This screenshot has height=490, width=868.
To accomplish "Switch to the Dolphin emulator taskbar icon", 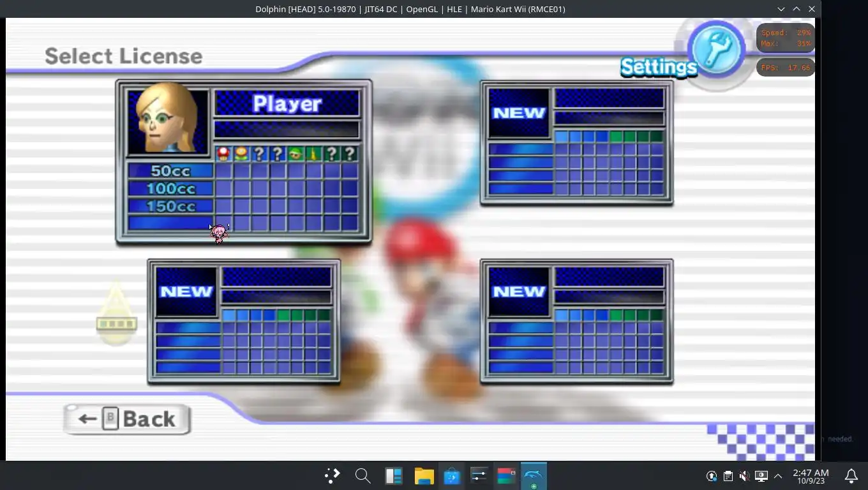I will click(x=534, y=476).
